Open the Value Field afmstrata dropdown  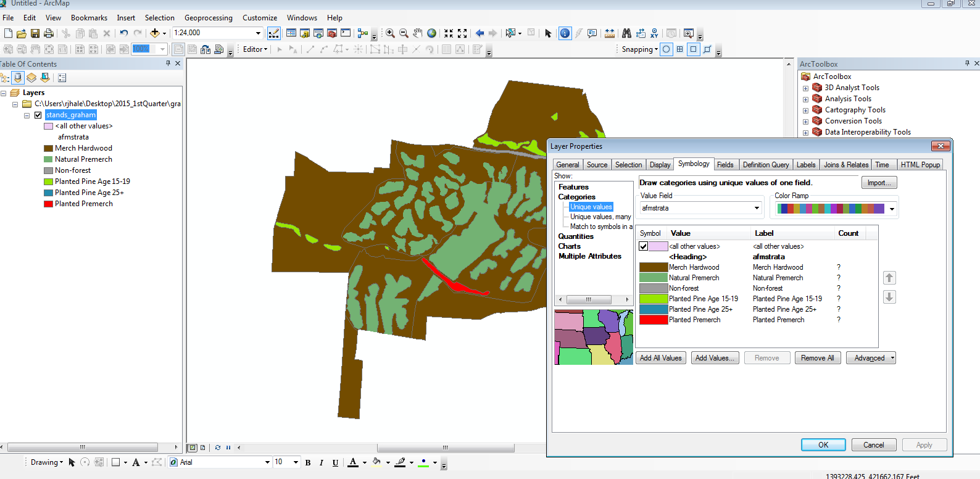tap(757, 208)
